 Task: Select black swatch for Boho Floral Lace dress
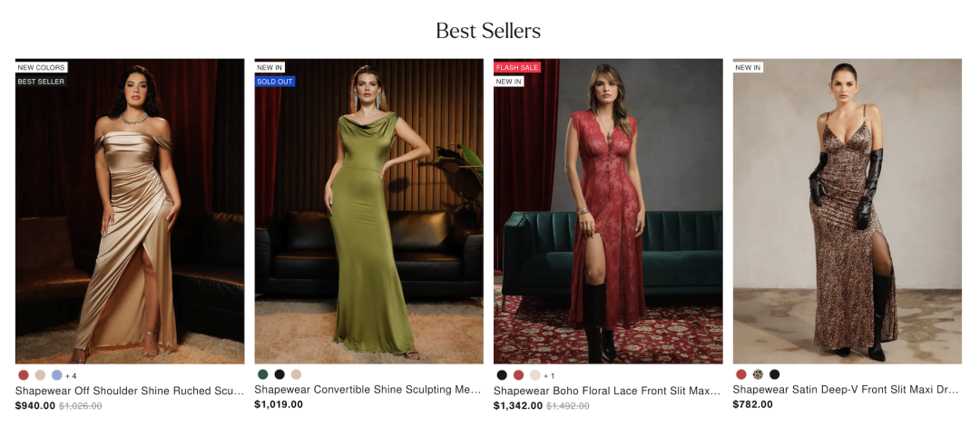point(502,375)
